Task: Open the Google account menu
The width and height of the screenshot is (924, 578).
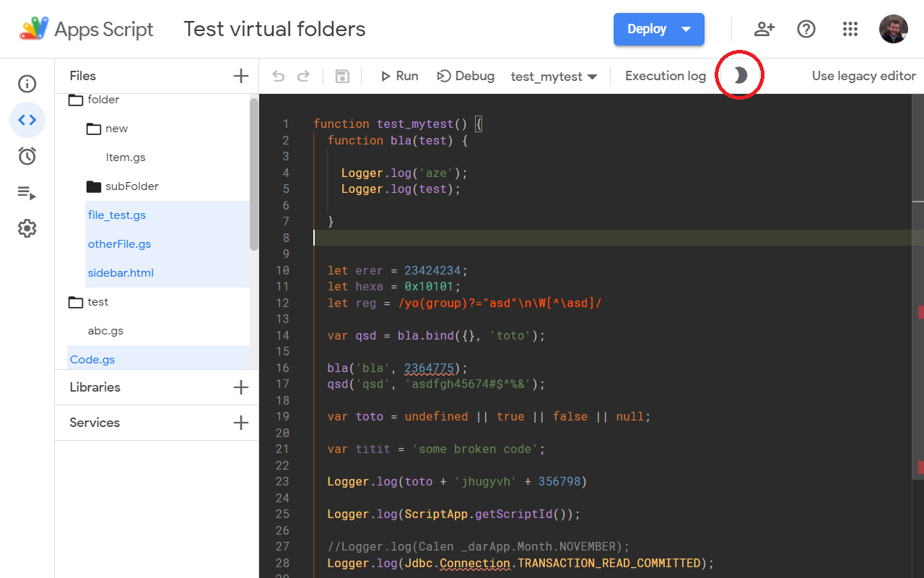Action: [x=894, y=29]
